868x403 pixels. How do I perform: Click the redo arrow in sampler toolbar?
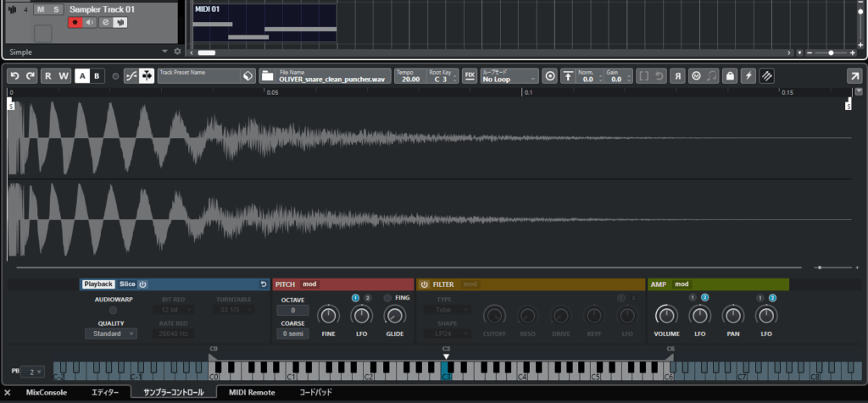[31, 75]
